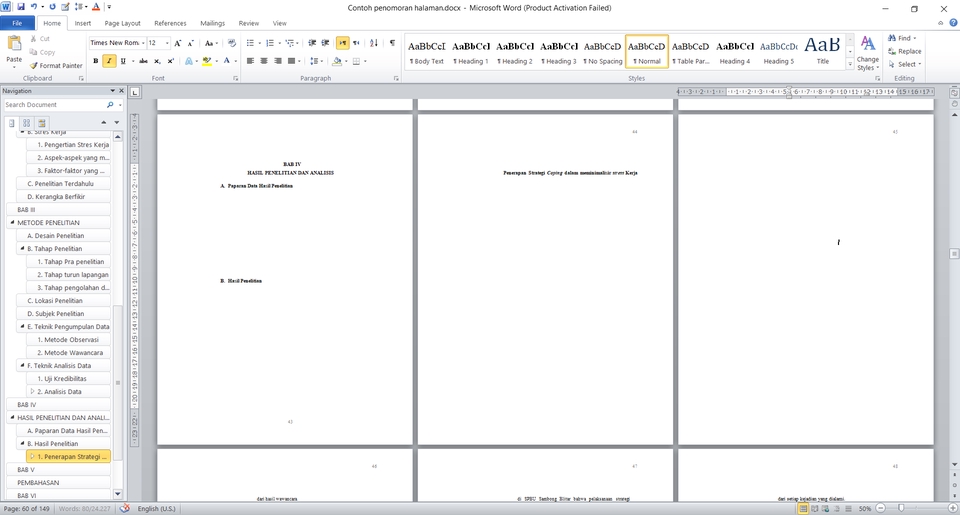Center the paragraph text

pyautogui.click(x=264, y=61)
